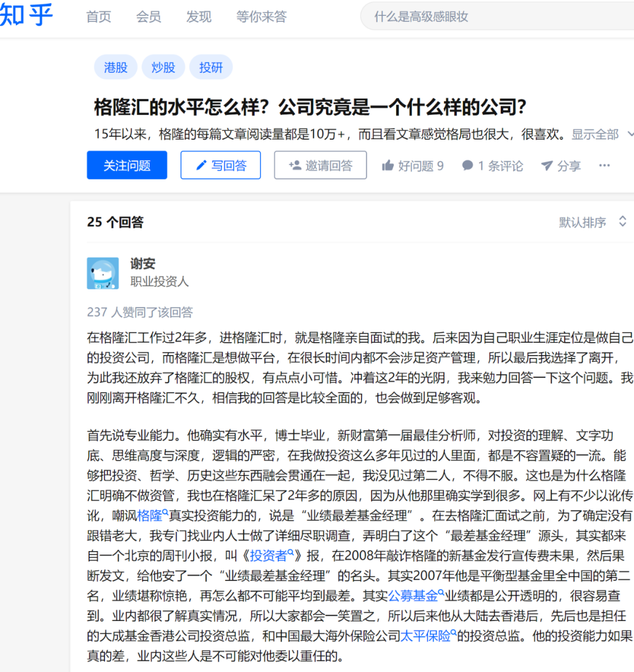The width and height of the screenshot is (634, 672).
Task: Open the 1 条评论 comment bubble
Action: click(468, 166)
